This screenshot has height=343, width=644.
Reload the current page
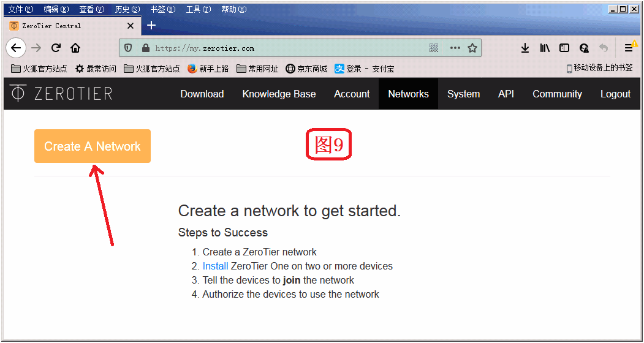click(x=56, y=48)
